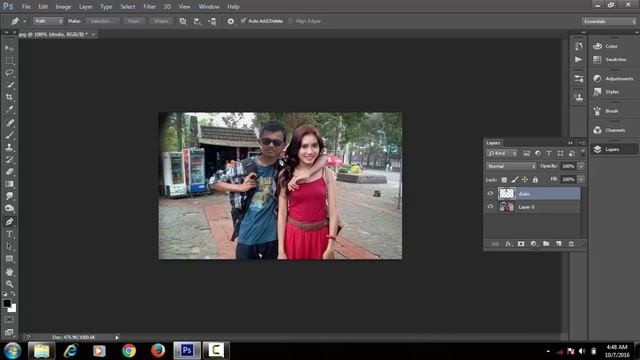Screen dimensions: 640x360
Task: Select the Lasso tool
Action: point(9,73)
